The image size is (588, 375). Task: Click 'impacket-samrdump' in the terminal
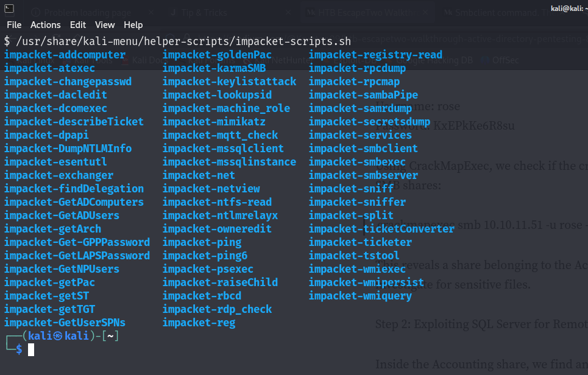(x=360, y=108)
